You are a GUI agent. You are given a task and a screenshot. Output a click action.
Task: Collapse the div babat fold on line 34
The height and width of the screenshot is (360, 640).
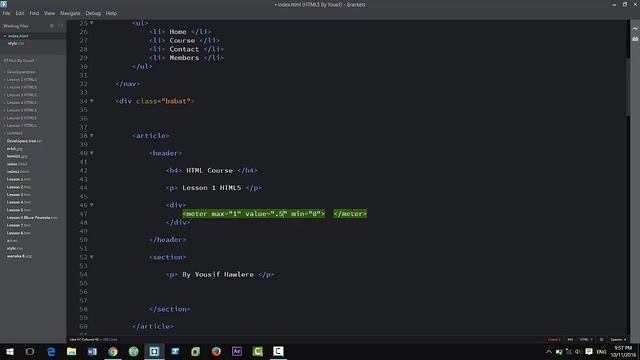click(x=91, y=101)
